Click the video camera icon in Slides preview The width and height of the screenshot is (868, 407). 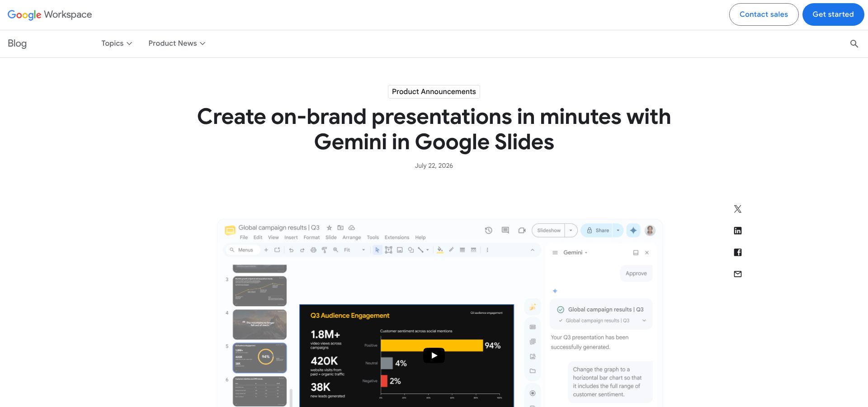pos(522,230)
